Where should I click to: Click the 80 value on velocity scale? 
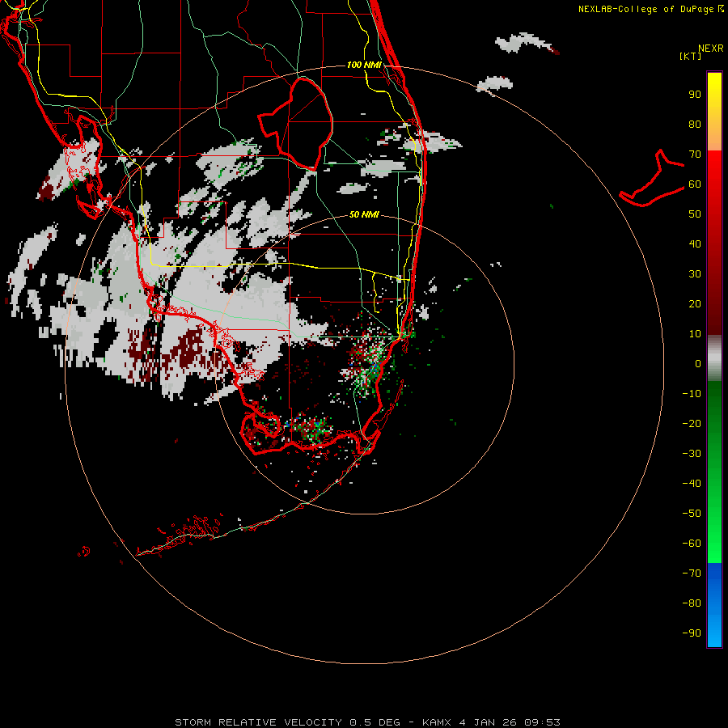[695, 125]
